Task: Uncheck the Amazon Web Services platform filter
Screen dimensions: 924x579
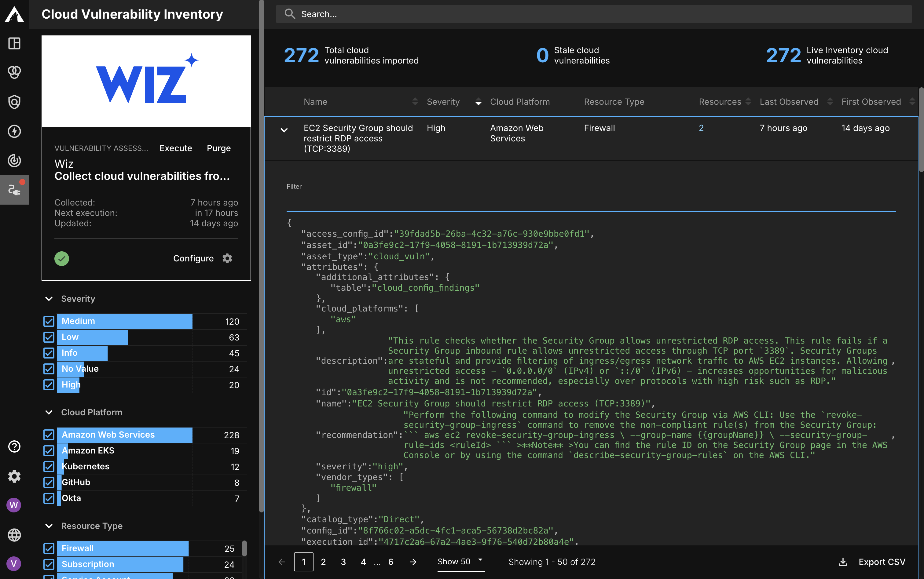Action: 49,435
